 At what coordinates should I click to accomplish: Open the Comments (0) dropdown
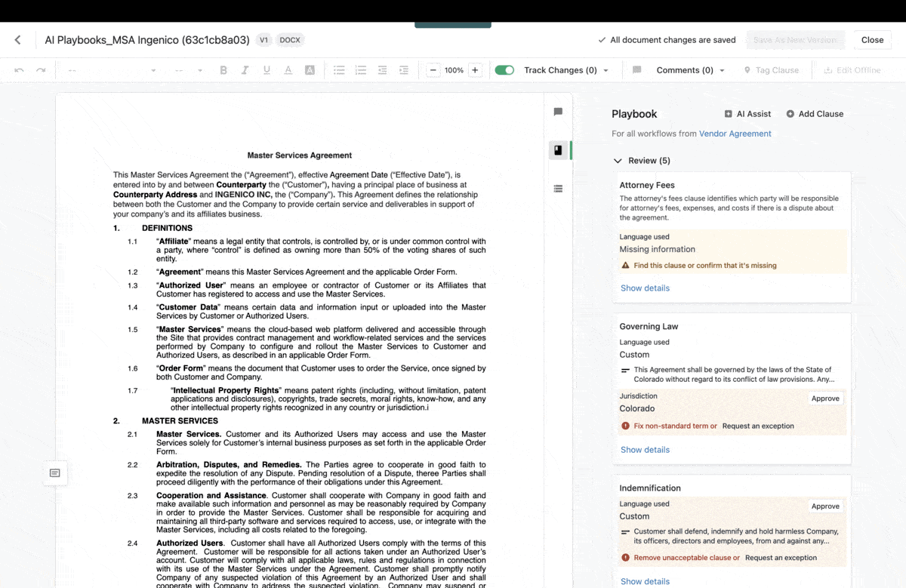point(690,70)
